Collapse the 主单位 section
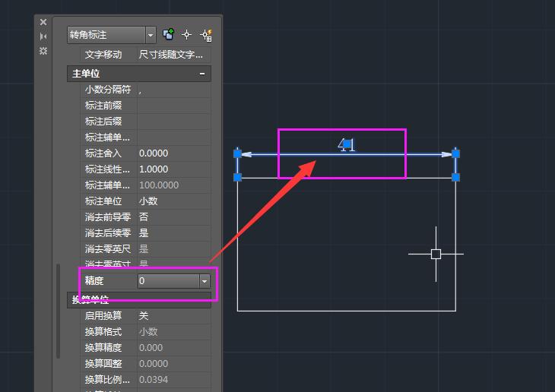 [x=202, y=74]
